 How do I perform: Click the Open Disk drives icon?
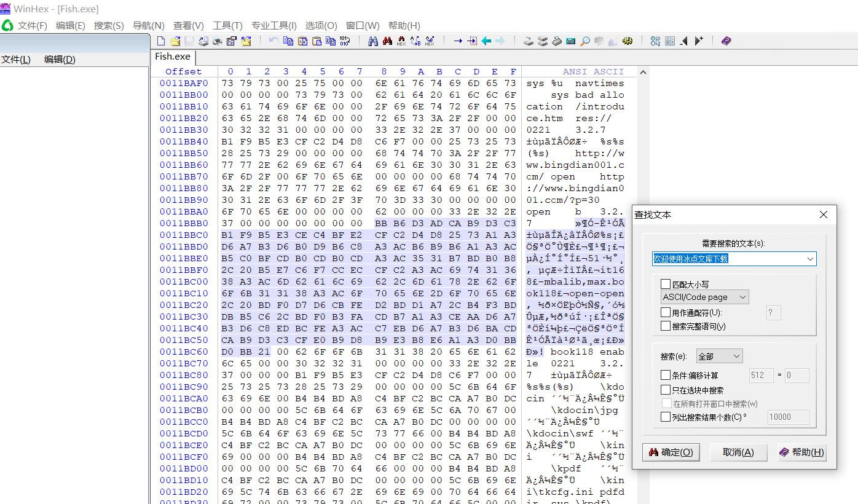pyautogui.click(x=543, y=41)
